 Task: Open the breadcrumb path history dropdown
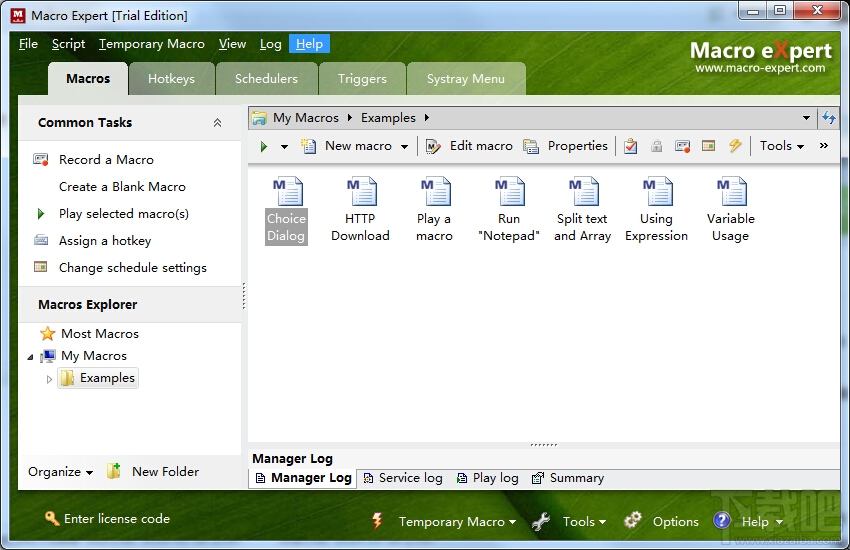pos(806,118)
